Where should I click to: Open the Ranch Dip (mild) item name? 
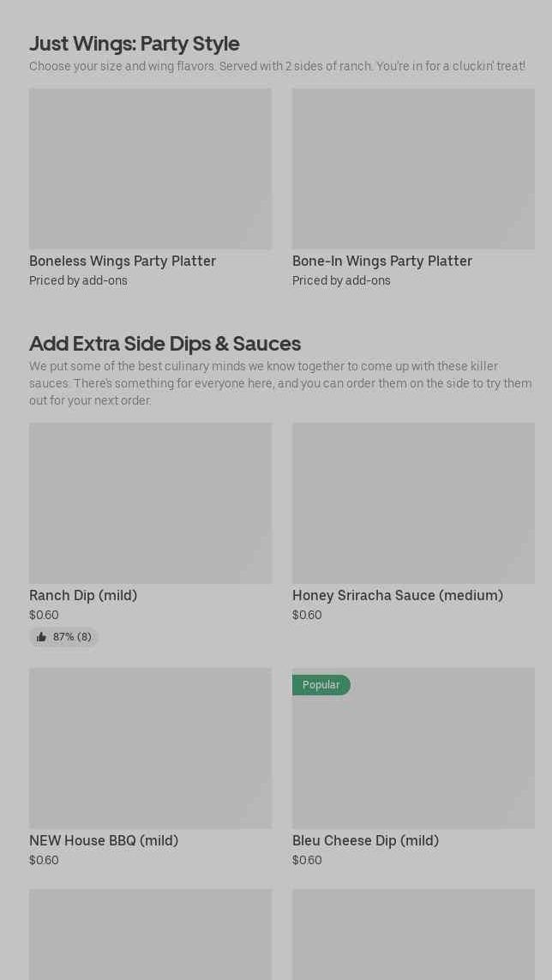pos(83,595)
